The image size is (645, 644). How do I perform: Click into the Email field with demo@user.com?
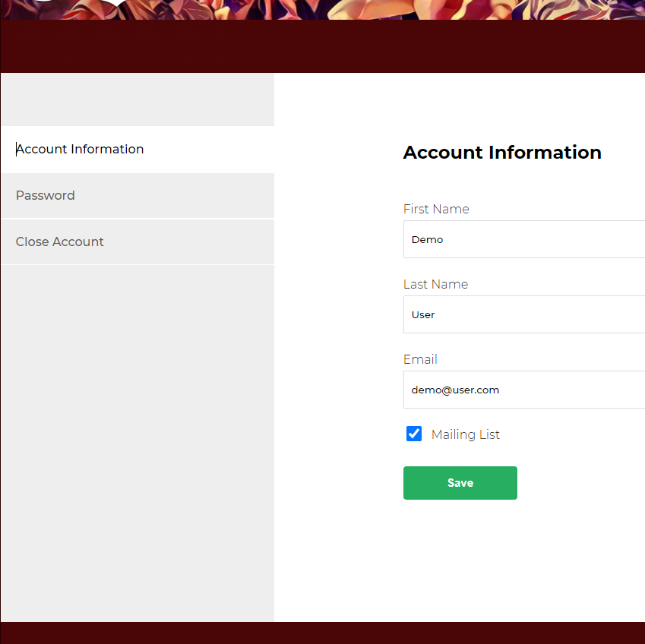524,390
